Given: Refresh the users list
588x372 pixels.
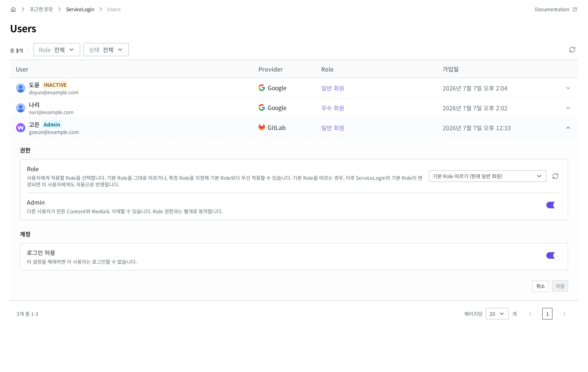Looking at the screenshot, I should [572, 50].
